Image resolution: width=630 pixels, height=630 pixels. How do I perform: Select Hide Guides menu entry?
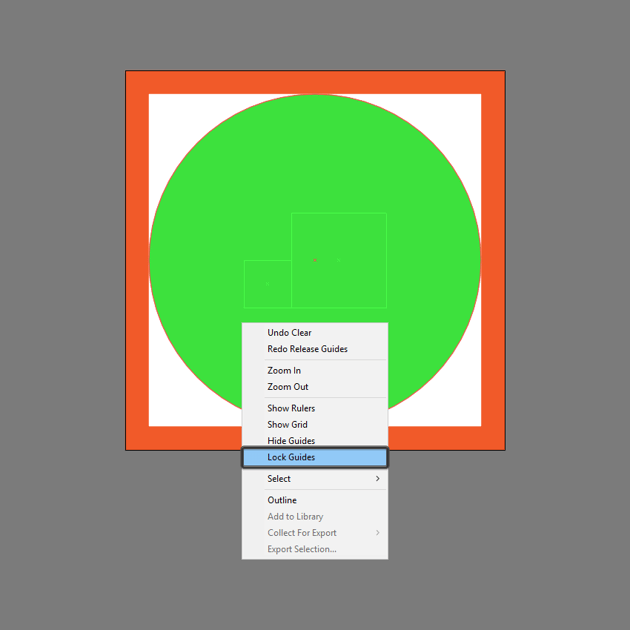click(x=315, y=440)
